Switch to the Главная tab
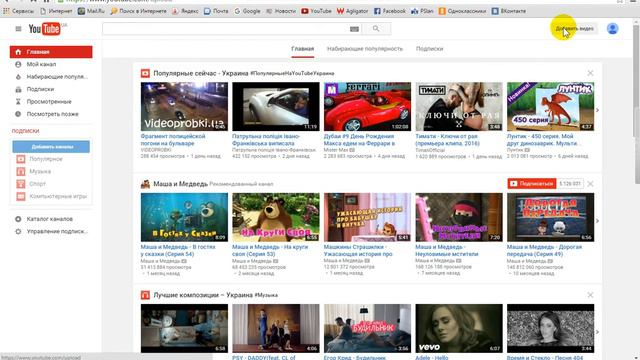Screen dimensions: 640x360 pyautogui.click(x=302, y=49)
